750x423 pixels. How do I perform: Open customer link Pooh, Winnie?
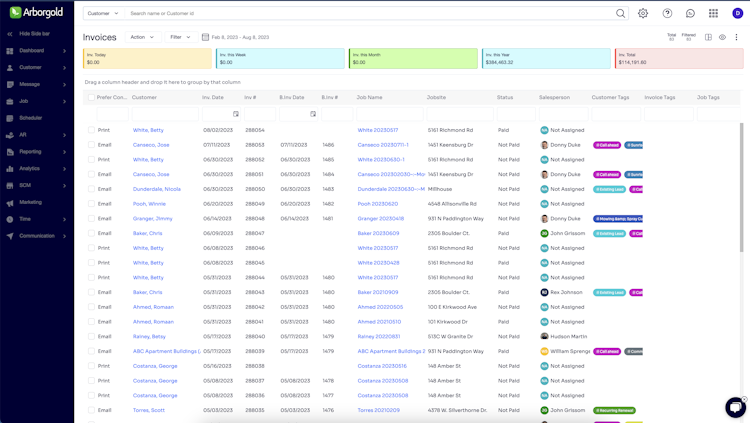tap(149, 204)
